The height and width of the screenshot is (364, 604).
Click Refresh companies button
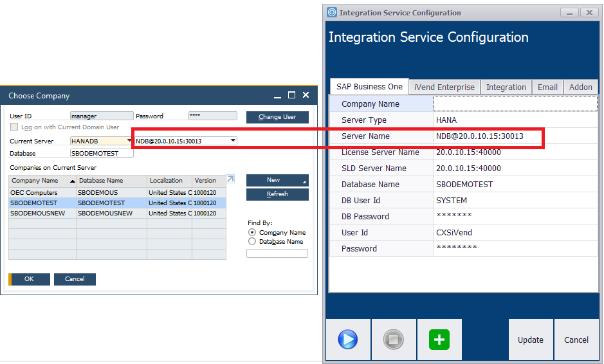click(x=277, y=194)
